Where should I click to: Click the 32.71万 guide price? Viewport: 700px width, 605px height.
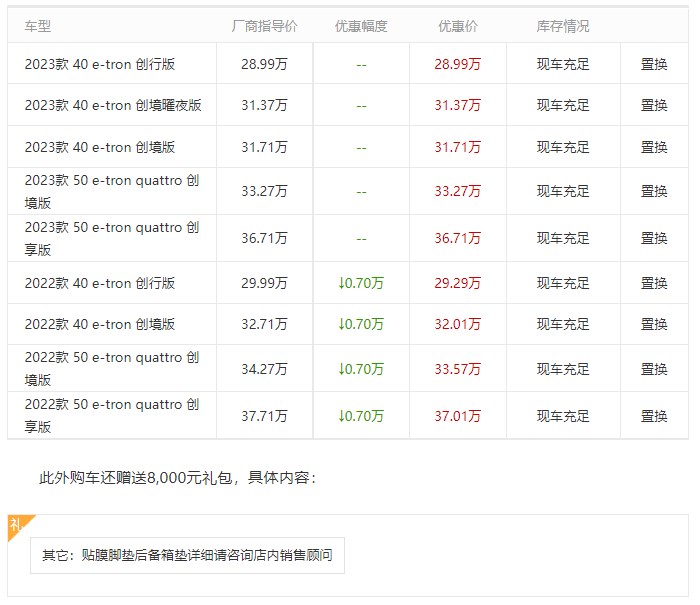click(x=264, y=324)
